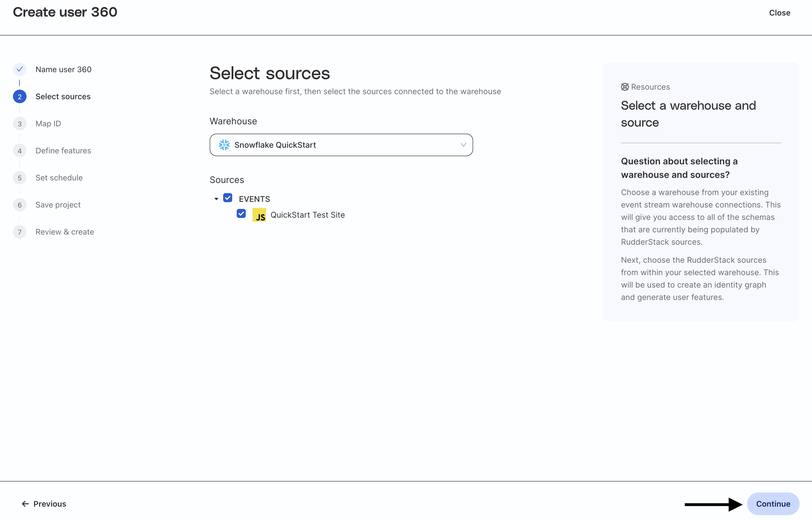Click the step 6 circle for Save project
Viewport: 812px width, 521px height.
(20, 205)
